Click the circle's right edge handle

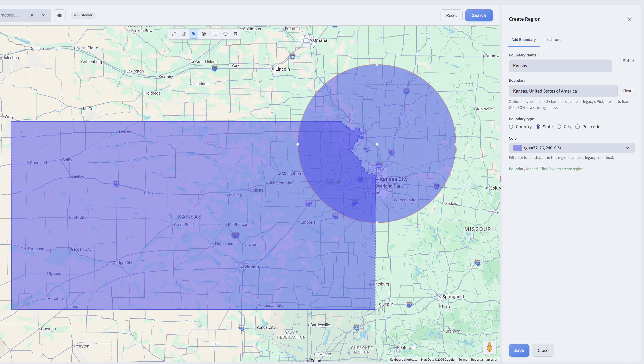click(456, 144)
